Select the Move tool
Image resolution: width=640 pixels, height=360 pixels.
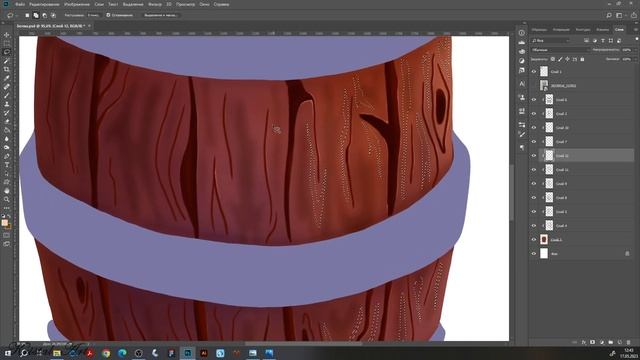pos(7,35)
